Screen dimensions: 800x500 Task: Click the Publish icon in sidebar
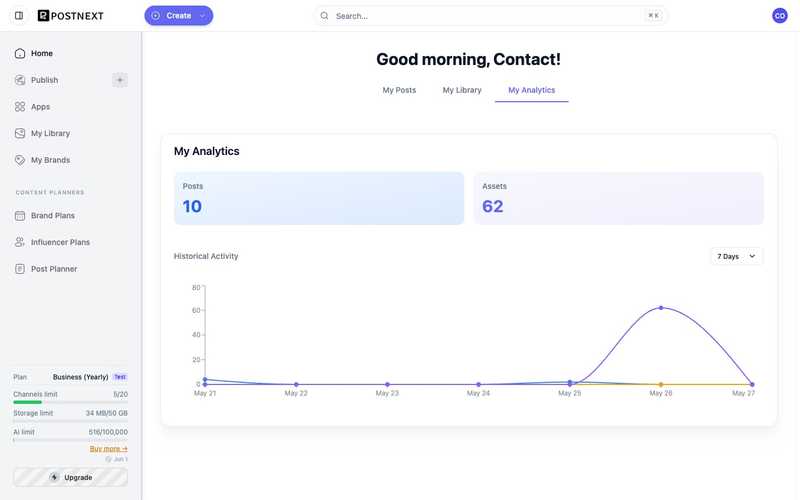point(20,80)
